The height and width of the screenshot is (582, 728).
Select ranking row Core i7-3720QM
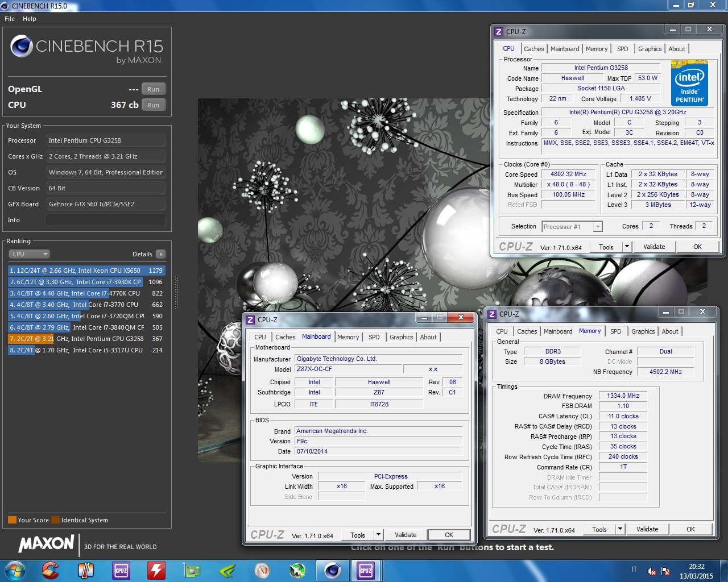point(86,316)
